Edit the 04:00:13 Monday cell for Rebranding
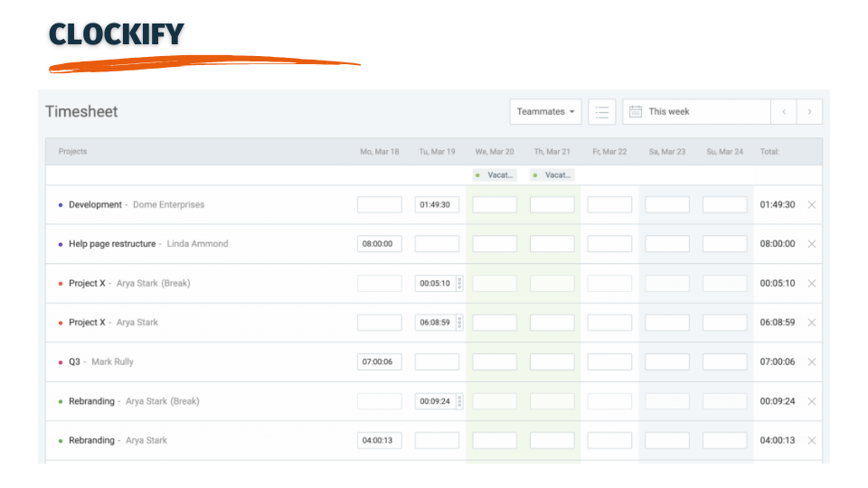This screenshot has height=488, width=868. click(379, 440)
